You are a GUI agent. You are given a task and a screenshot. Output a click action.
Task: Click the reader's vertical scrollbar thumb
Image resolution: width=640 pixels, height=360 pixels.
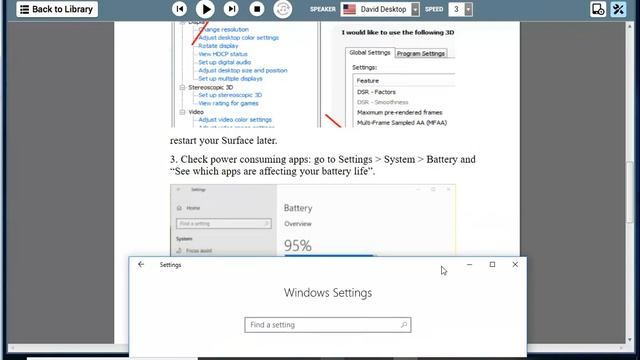tap(630, 192)
